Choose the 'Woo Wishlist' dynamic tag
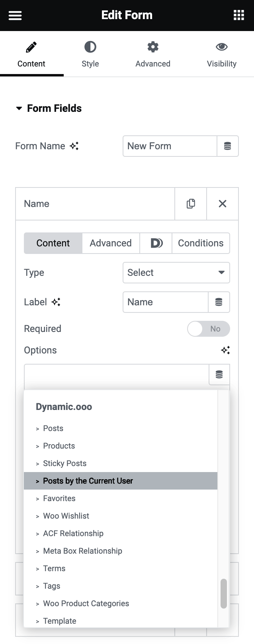This screenshot has width=254, height=644. click(x=66, y=515)
